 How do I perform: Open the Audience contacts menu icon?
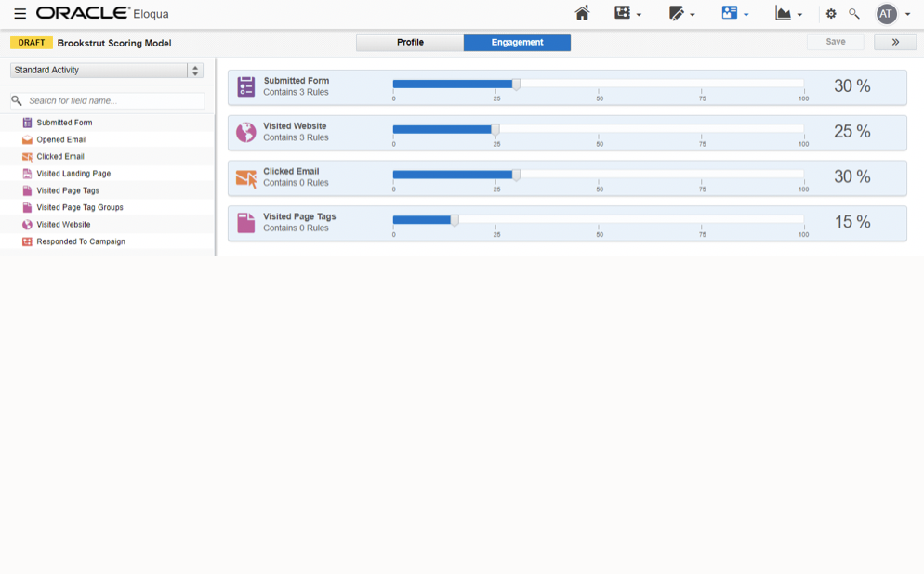click(730, 13)
